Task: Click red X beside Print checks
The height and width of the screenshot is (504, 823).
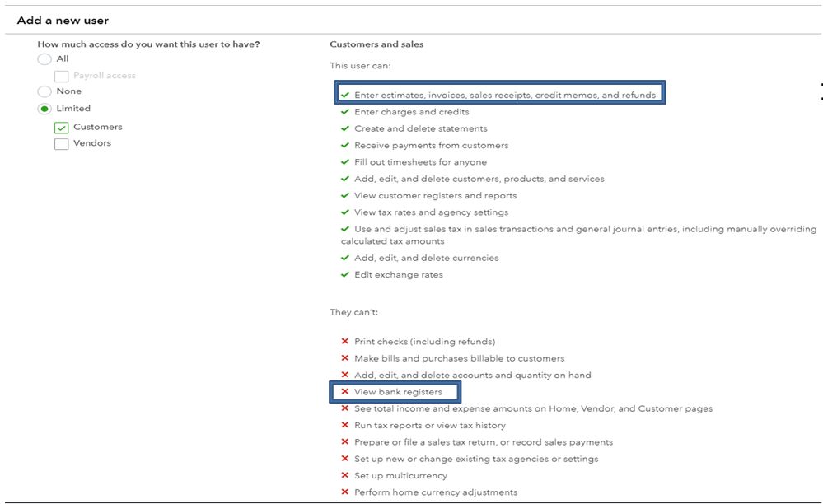Action: point(345,342)
